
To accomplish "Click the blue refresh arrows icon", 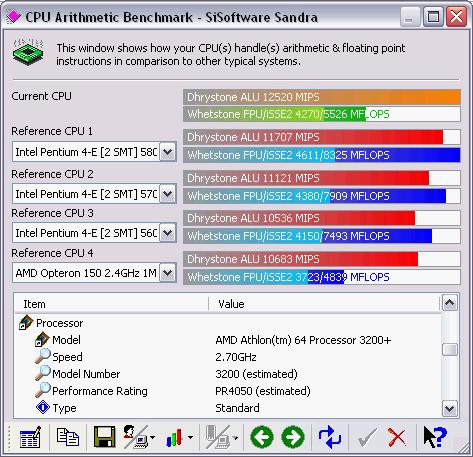I will (x=329, y=437).
